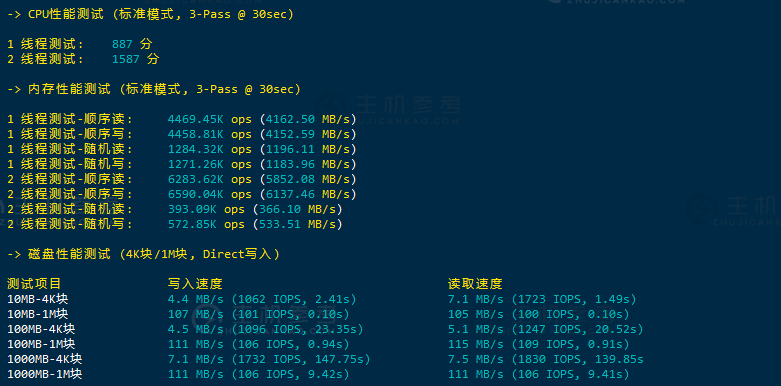Click the CPU性能测试 section header

[150, 14]
